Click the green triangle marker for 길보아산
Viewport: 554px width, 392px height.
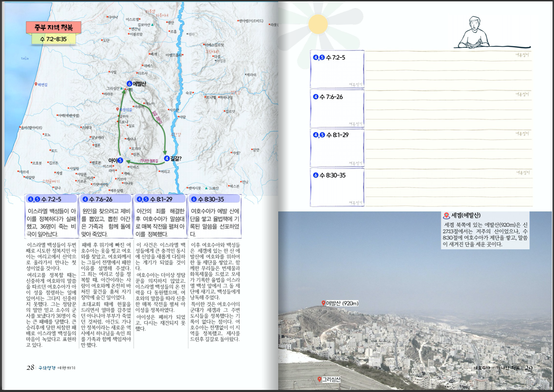coord(152,25)
